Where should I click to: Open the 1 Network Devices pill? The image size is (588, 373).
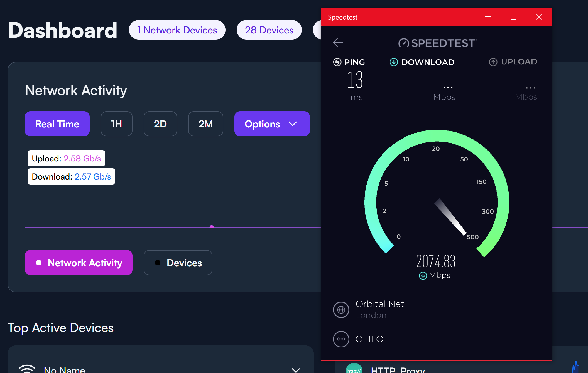coord(177,30)
